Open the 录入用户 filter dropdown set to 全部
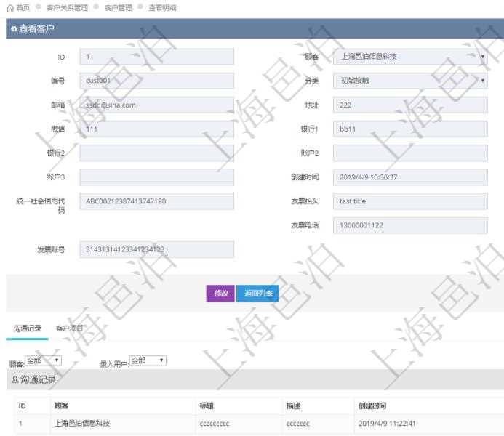The height and width of the screenshot is (436, 504). coord(148,360)
